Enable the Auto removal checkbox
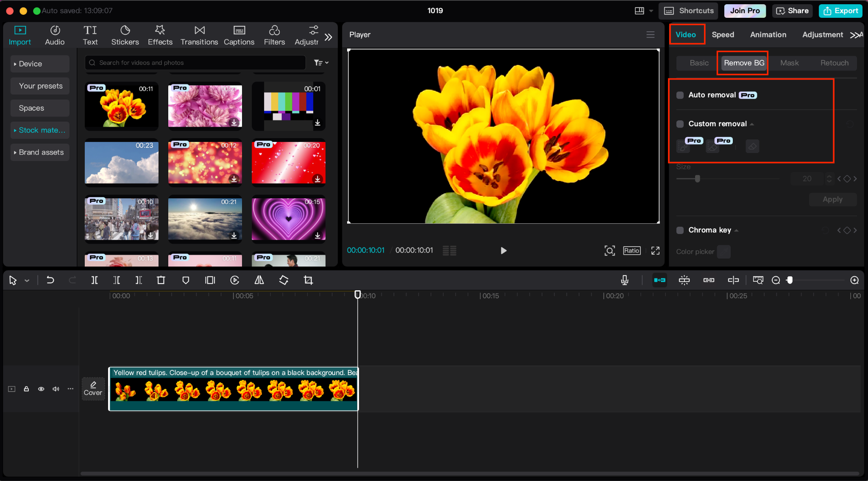This screenshot has width=868, height=481. point(680,95)
